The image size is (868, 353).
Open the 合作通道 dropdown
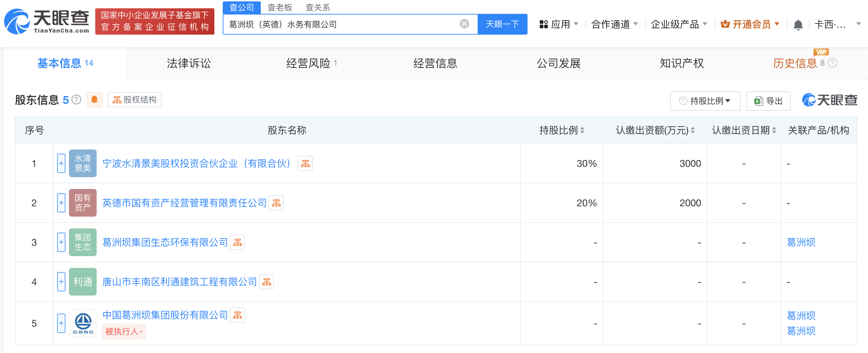(615, 24)
